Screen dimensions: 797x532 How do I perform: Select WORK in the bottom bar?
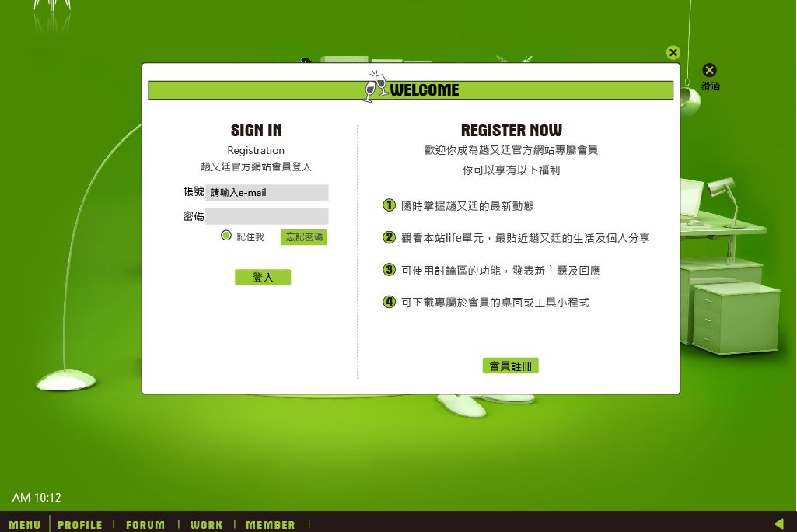click(206, 525)
